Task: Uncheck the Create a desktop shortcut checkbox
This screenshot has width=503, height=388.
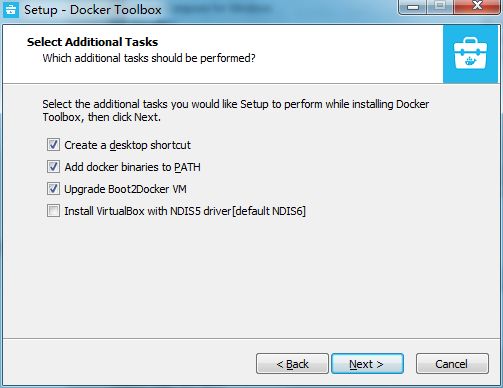Action: pyautogui.click(x=53, y=145)
